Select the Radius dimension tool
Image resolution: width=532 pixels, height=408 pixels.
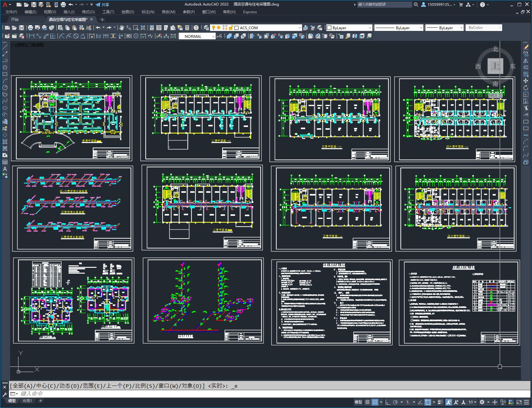[x=62, y=36]
